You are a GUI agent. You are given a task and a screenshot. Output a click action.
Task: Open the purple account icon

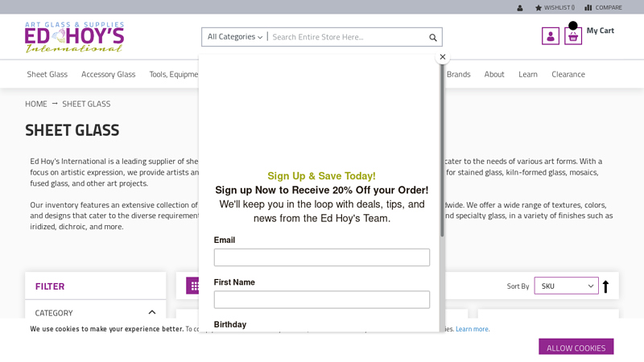tap(550, 36)
